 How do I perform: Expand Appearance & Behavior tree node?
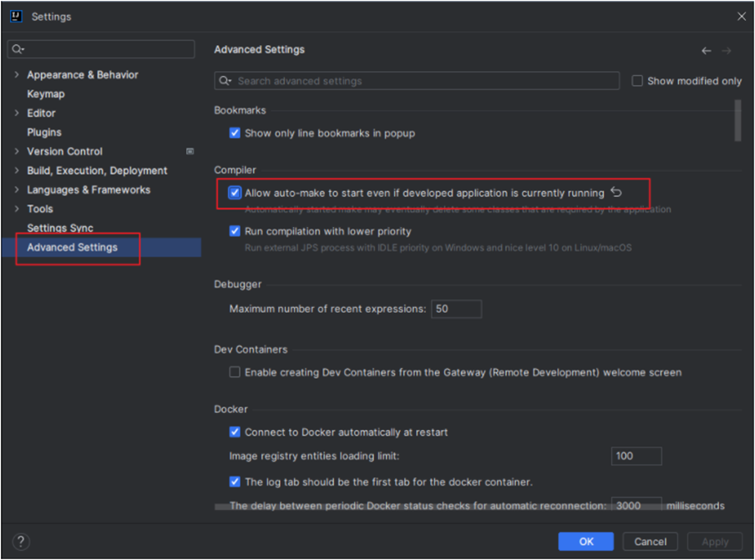point(17,74)
